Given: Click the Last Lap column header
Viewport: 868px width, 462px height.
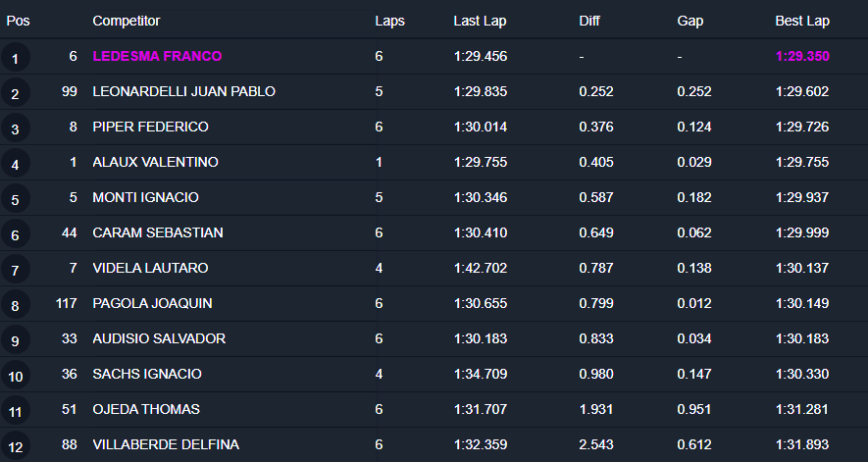Looking at the screenshot, I should [480, 21].
